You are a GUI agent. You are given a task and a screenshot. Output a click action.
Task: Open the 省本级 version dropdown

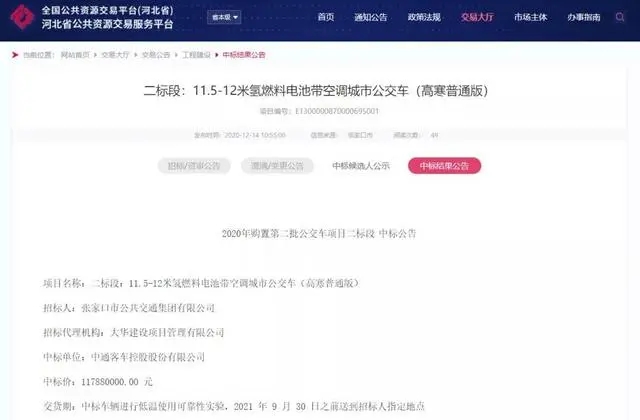224,17
